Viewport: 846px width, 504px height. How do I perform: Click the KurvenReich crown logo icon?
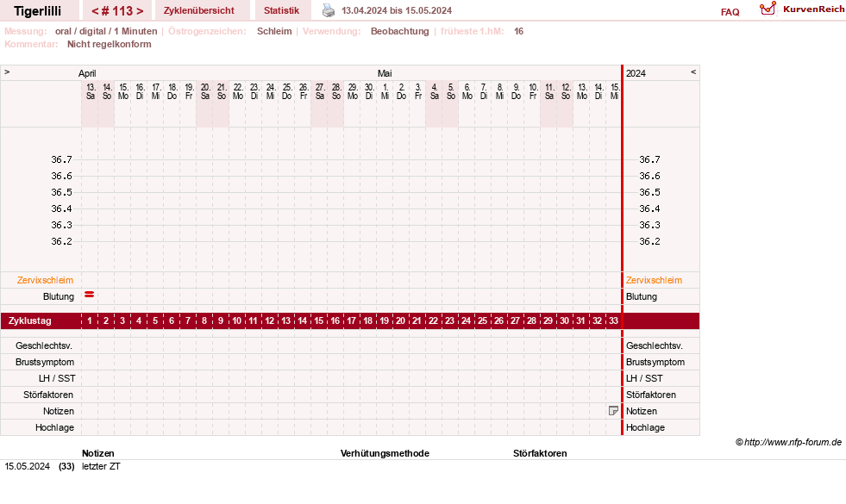coord(768,9)
